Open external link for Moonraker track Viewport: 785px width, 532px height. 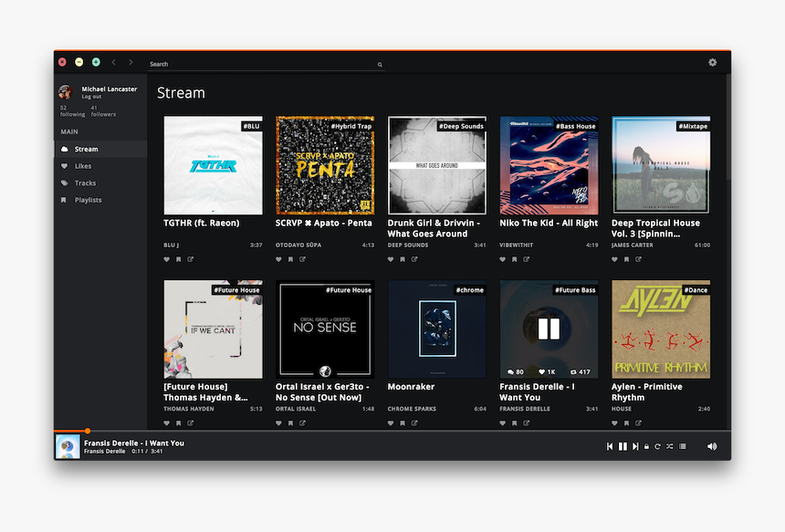click(413, 422)
